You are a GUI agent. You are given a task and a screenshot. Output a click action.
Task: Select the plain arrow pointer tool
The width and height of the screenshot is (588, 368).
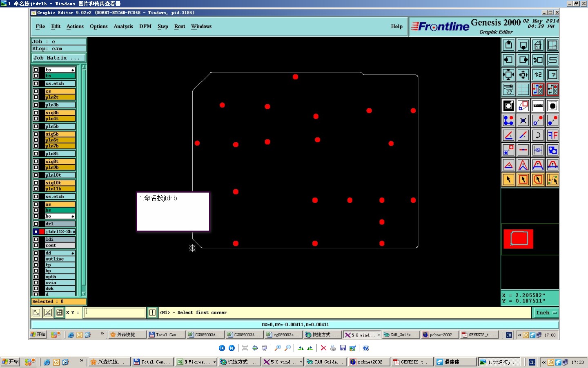[x=508, y=180]
